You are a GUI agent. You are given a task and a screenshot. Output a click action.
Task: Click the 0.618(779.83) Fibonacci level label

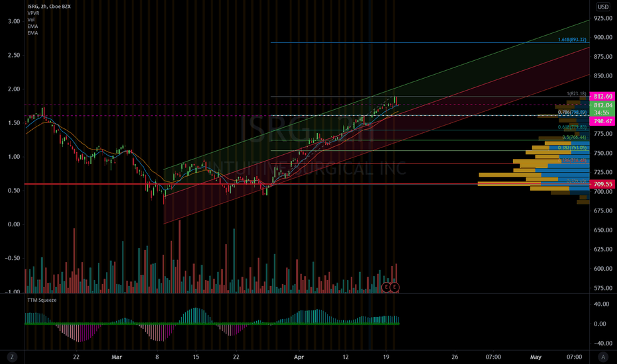click(572, 127)
